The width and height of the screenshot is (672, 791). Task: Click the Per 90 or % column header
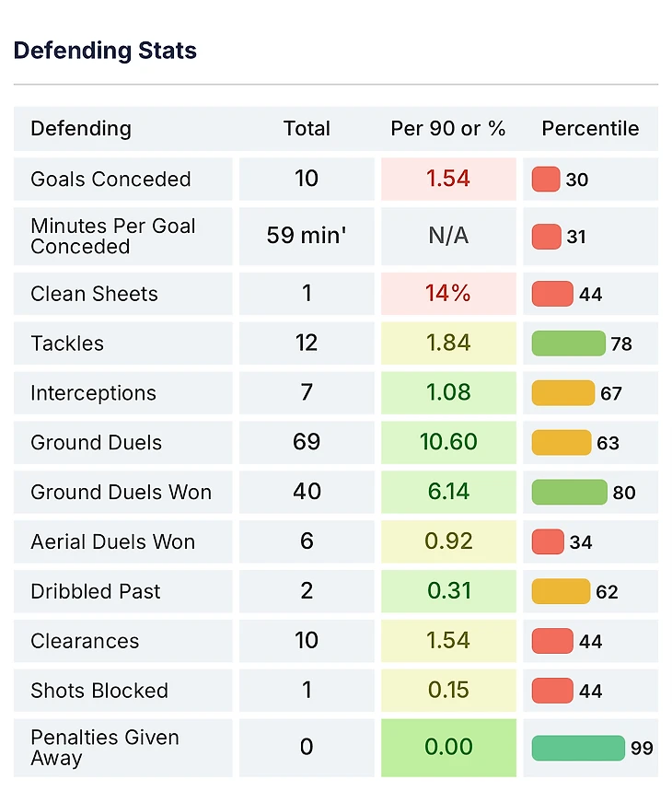(448, 129)
